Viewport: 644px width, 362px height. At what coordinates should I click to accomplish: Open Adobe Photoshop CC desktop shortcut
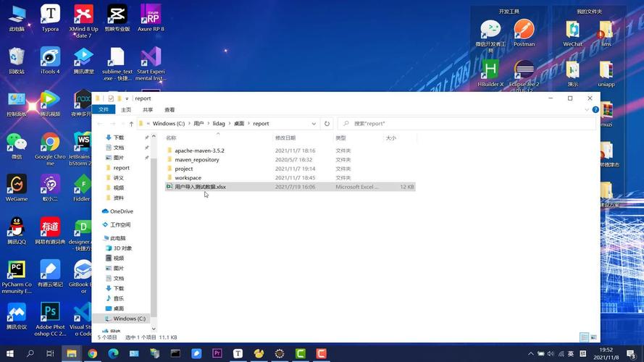(50, 320)
